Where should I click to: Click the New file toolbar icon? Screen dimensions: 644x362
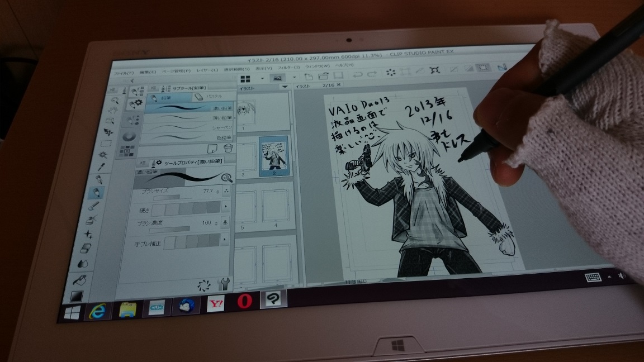point(309,77)
